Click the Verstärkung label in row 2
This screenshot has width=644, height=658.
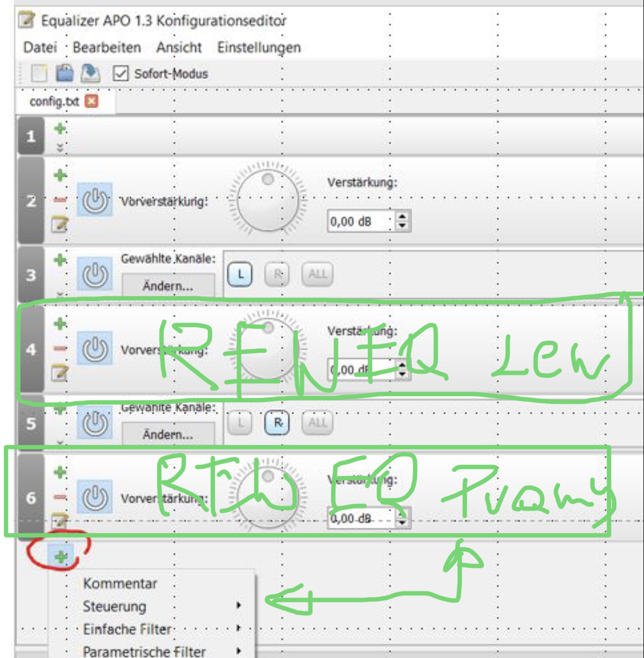362,182
